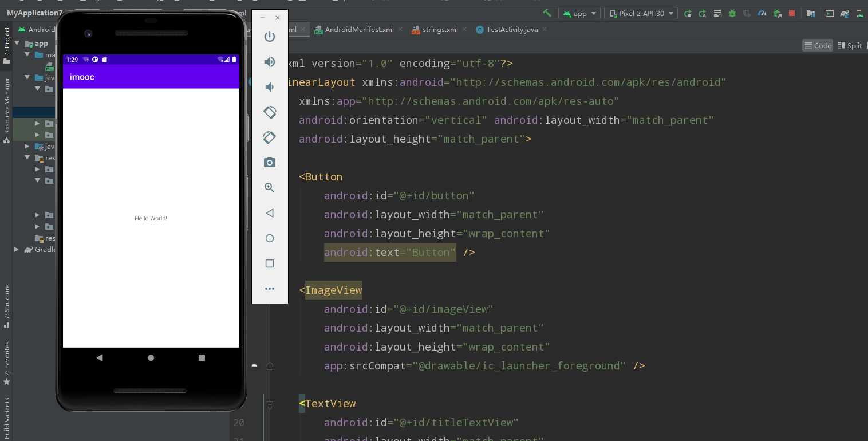
Task: Tap the phone's back navigation button
Action: [x=100, y=358]
